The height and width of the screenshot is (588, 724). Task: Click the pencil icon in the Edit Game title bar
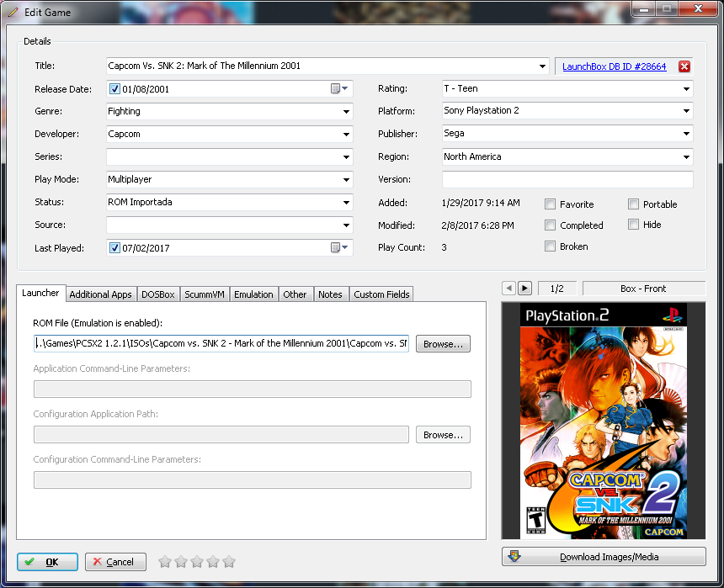pyautogui.click(x=13, y=13)
